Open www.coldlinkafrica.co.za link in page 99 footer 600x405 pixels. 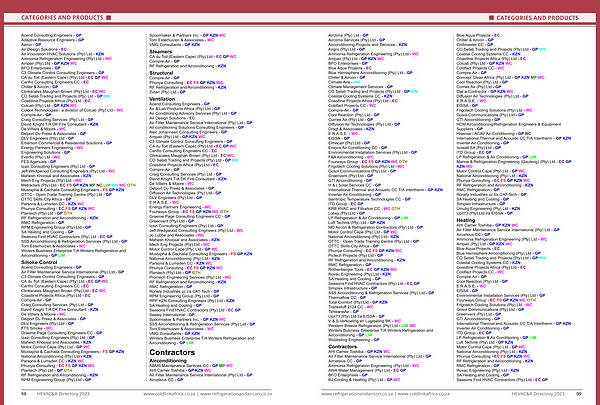click(x=424, y=394)
